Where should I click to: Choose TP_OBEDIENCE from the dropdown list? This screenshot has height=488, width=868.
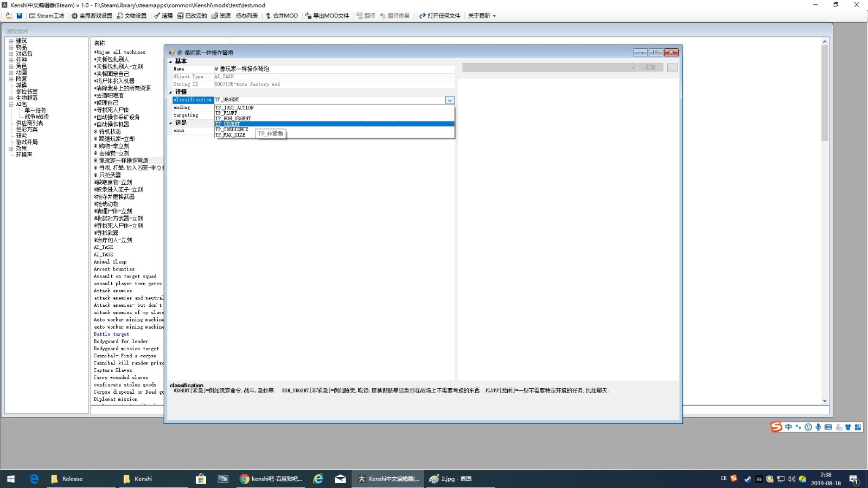[x=232, y=130]
